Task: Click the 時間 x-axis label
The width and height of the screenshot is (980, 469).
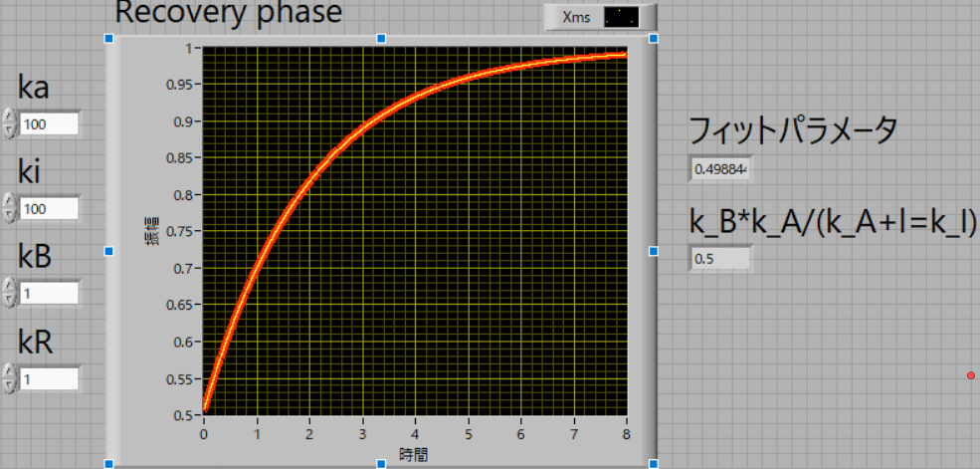Action: tap(414, 454)
